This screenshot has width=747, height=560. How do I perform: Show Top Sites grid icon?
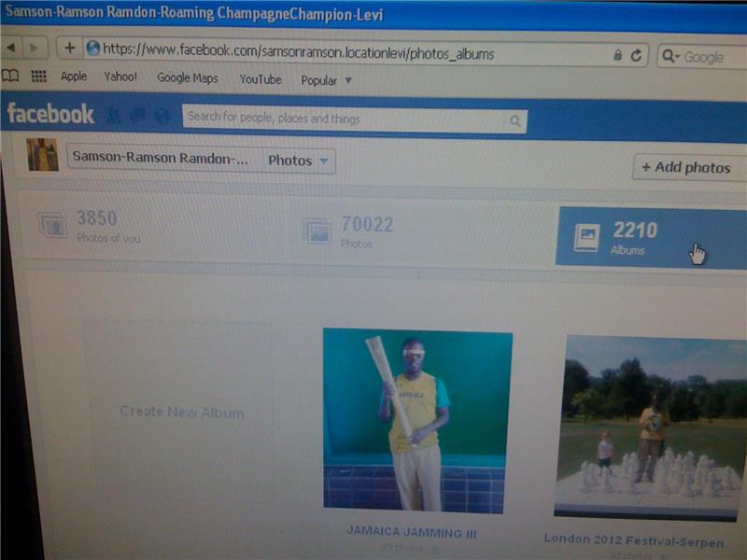38,77
